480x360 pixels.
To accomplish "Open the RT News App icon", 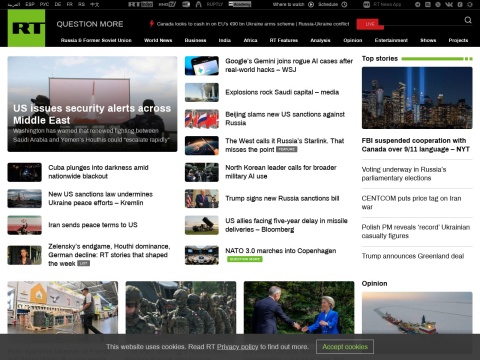I will [x=366, y=4].
